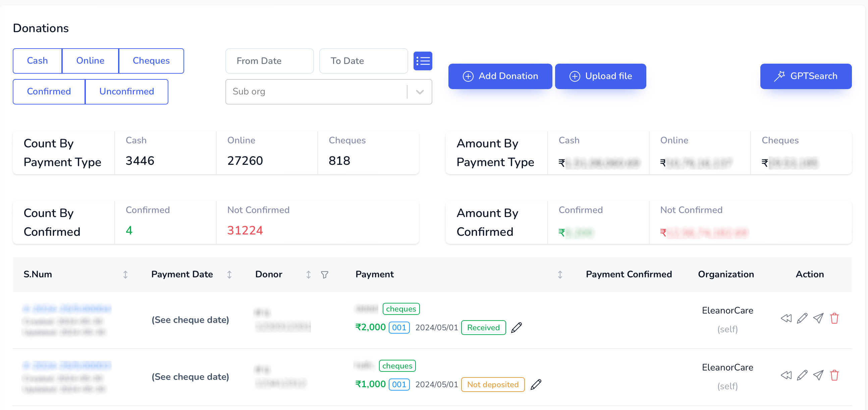Click the Donor column filter funnel icon
The width and height of the screenshot is (868, 410).
click(x=324, y=275)
